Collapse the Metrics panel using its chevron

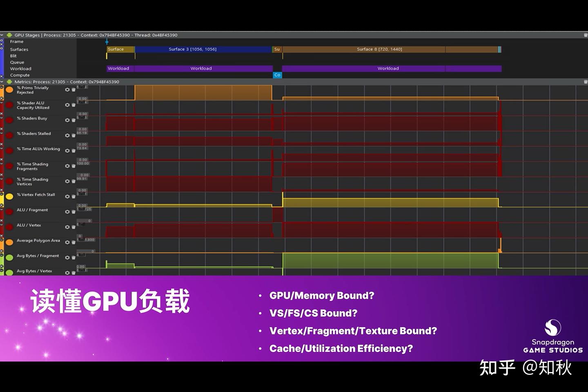pos(2,82)
